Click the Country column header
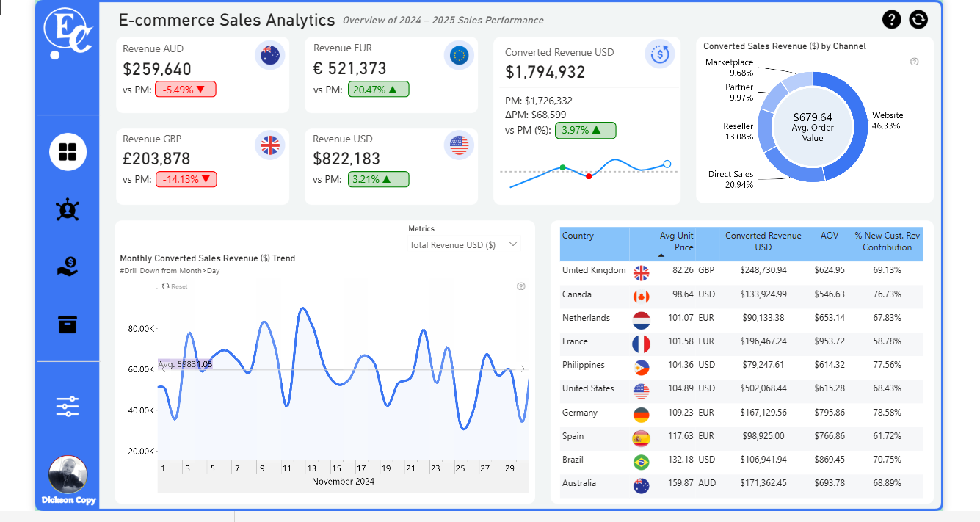The width and height of the screenshot is (980, 522). pyautogui.click(x=578, y=236)
